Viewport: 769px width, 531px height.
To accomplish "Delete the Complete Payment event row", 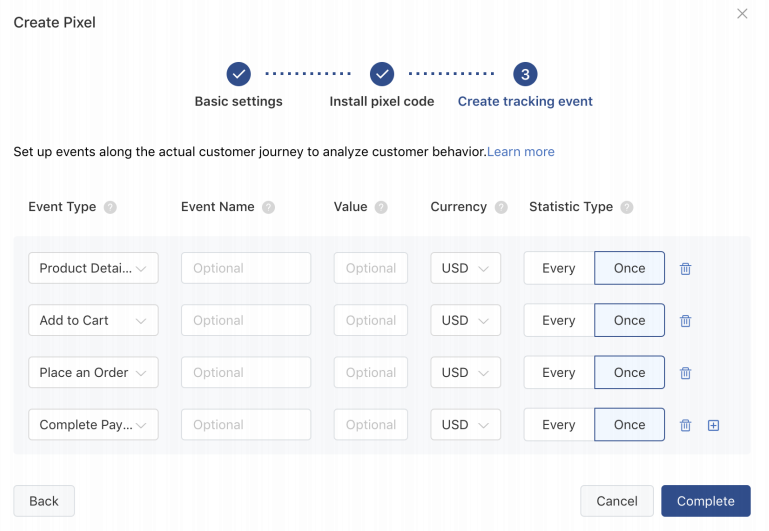I will 685,425.
